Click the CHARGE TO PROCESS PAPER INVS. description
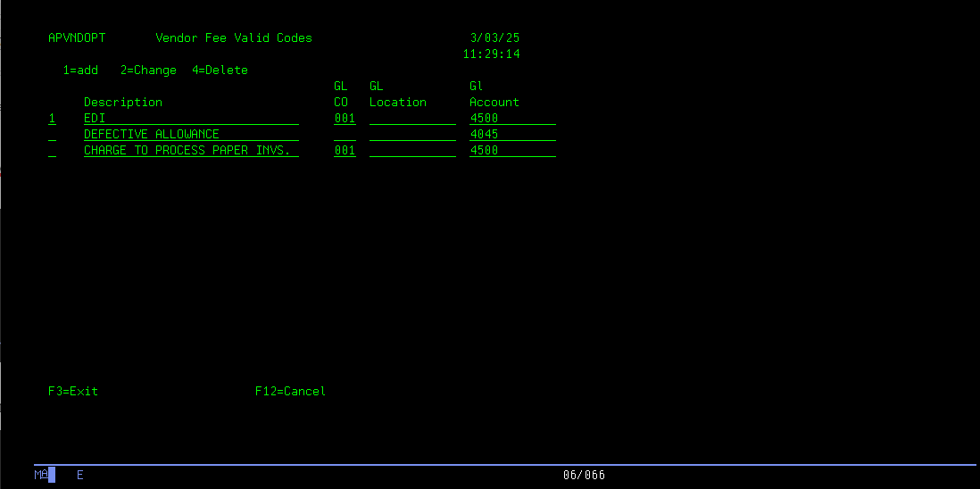This screenshot has width=980, height=489. tap(191, 151)
